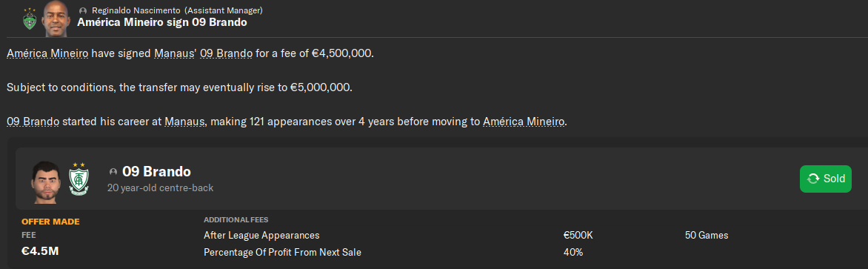This screenshot has width=868, height=269.
Task: Open Manaus link in career paragraph
Action: 185,122
